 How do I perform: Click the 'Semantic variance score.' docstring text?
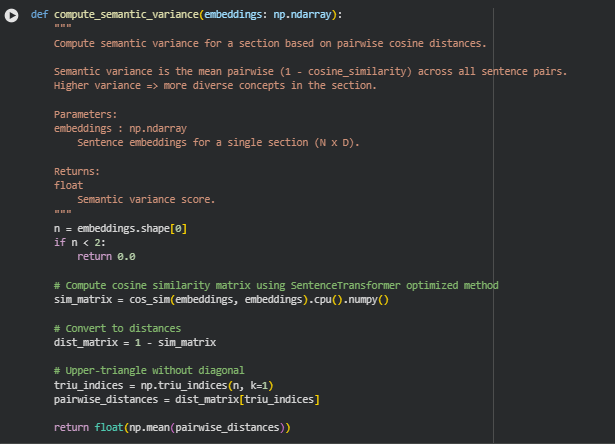(146, 200)
